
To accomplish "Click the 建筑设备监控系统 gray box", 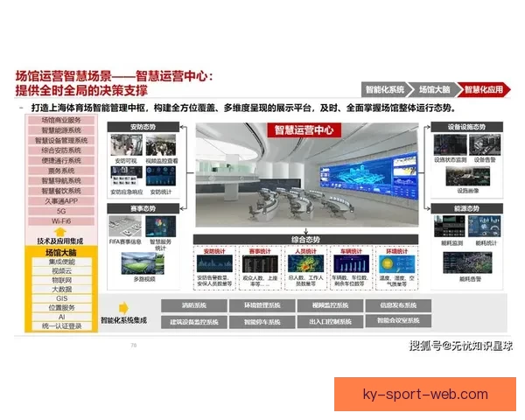I will [x=194, y=322].
